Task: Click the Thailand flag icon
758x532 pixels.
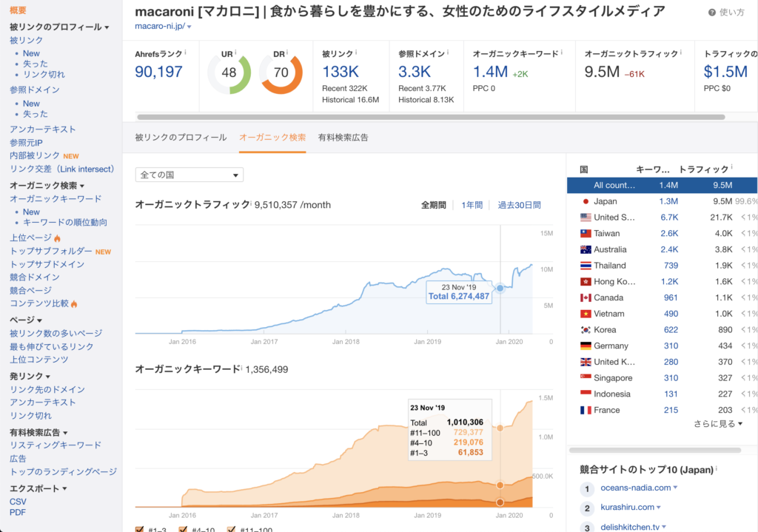Action: [x=586, y=266]
